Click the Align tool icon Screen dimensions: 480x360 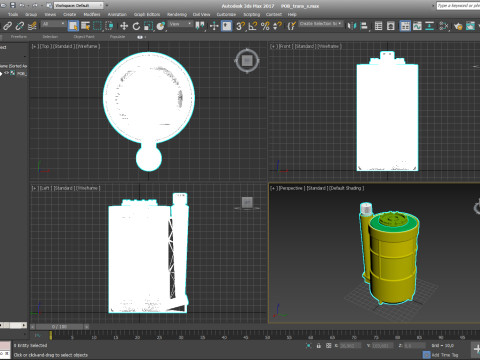[364, 26]
